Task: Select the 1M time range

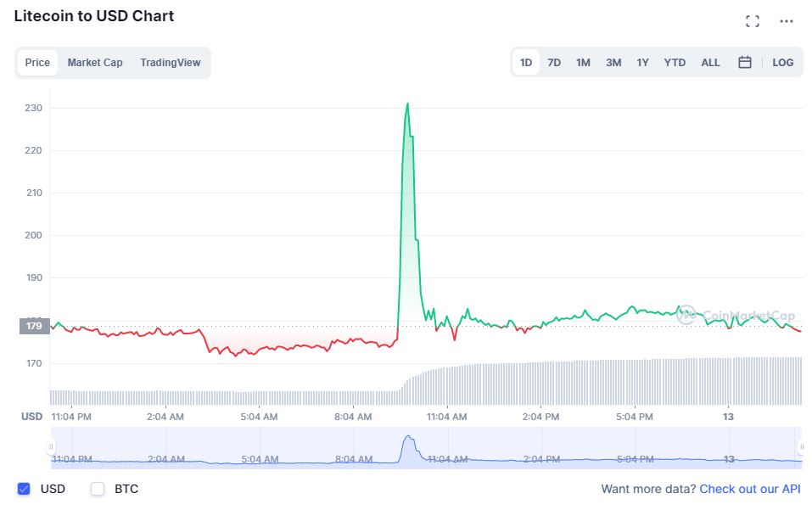Action: click(x=583, y=63)
